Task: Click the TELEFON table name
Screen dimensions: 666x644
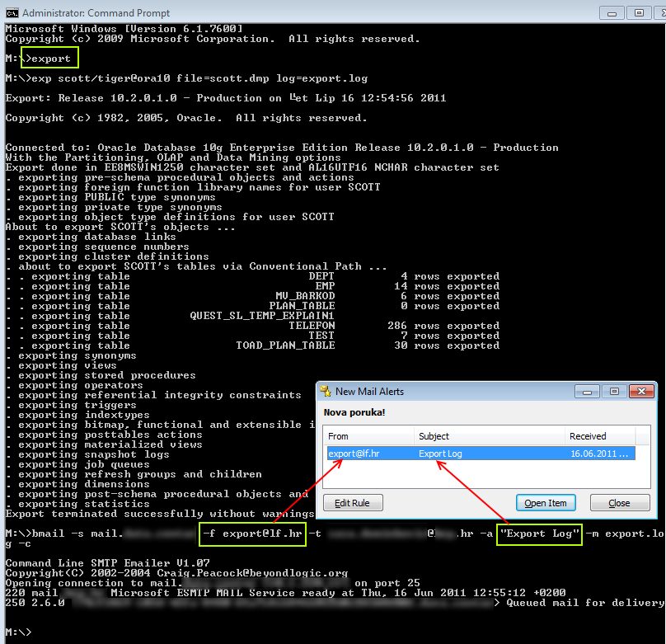Action: [x=312, y=326]
